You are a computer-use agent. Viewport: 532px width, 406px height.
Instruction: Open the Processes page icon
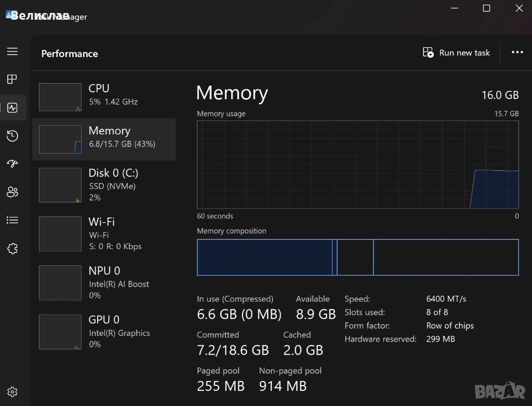tap(12, 79)
